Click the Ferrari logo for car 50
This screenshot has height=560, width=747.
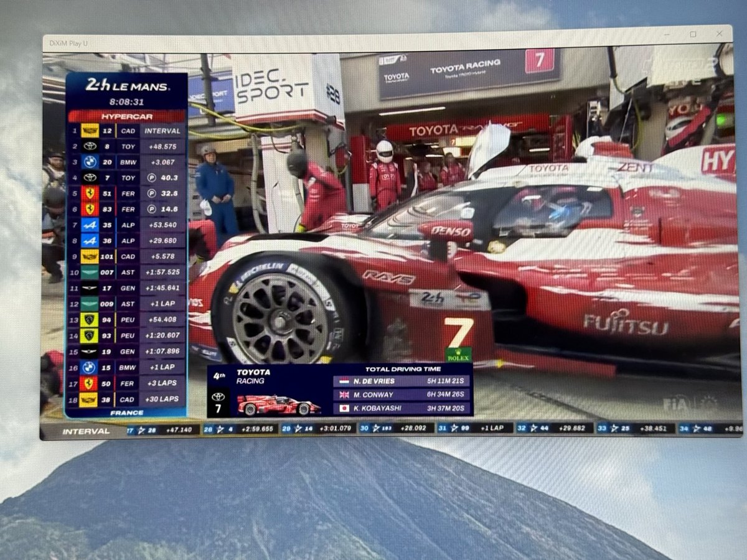coord(90,383)
